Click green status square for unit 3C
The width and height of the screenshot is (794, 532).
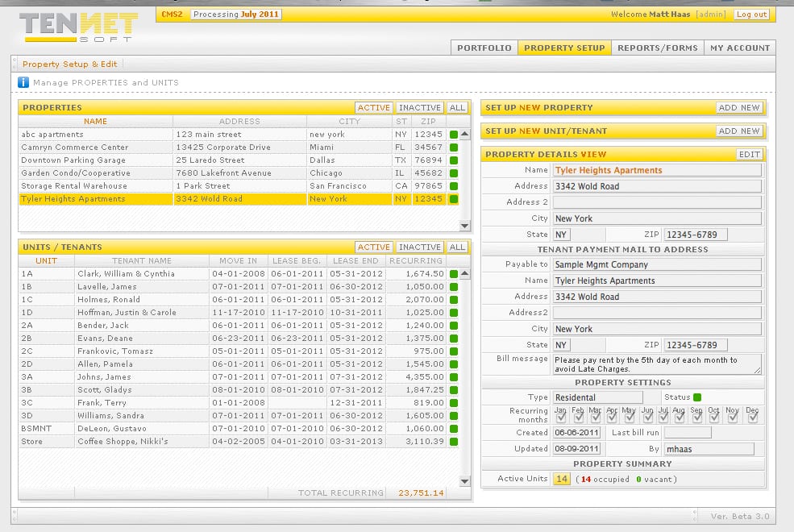454,403
